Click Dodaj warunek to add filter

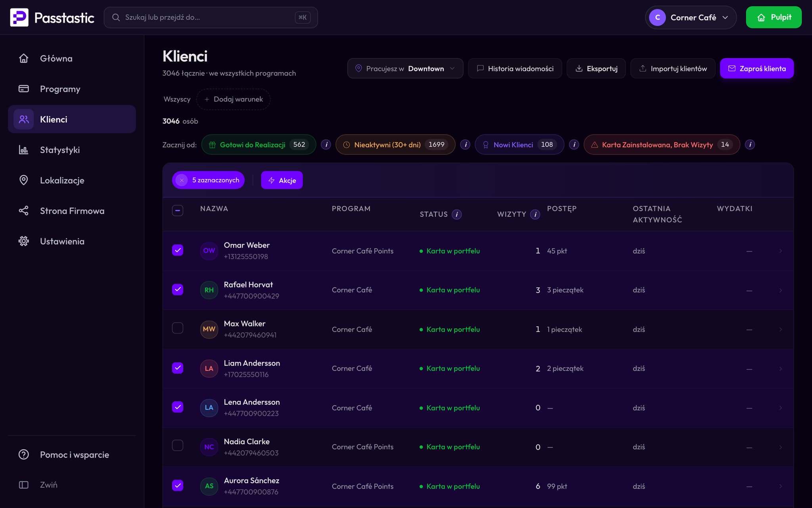pos(234,99)
